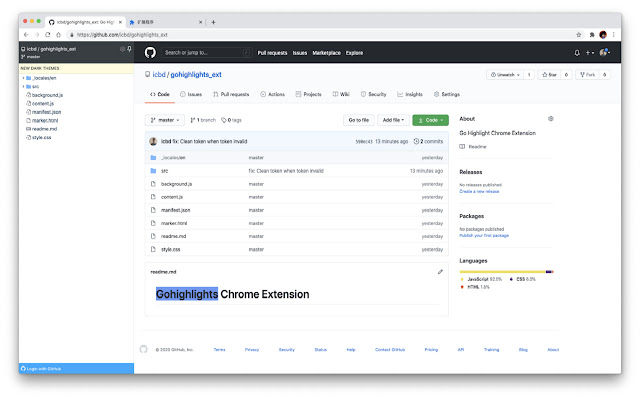This screenshot has width=640, height=400.
Task: Open the Insights tab
Action: (x=410, y=94)
